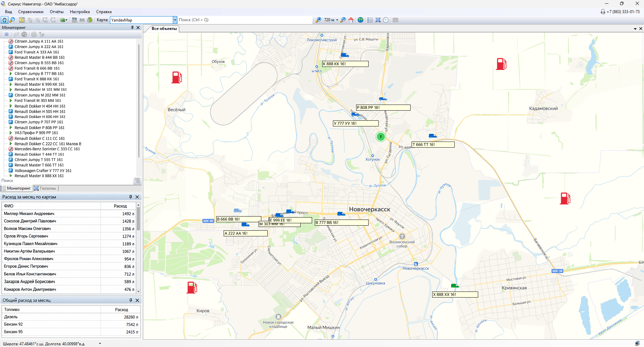The height and width of the screenshot is (347, 644).
Task: Click the Поиск (Ctrl + Q) search field
Action: (x=245, y=20)
